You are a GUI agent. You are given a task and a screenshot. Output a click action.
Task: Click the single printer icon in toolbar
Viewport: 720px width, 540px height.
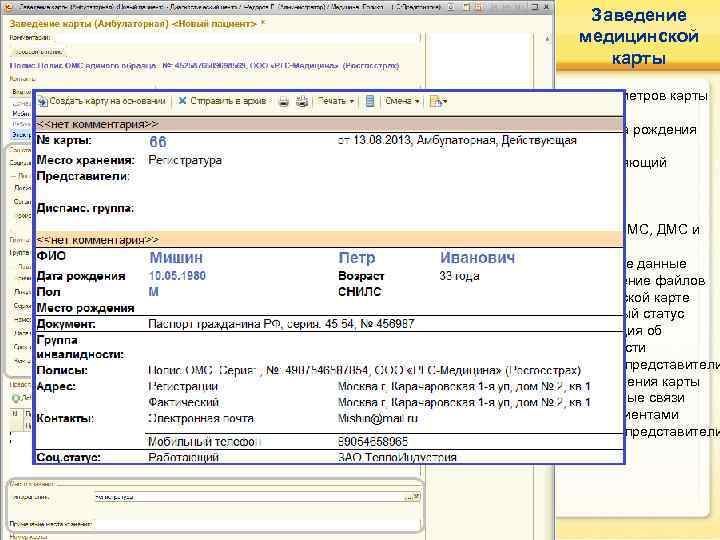tap(284, 101)
